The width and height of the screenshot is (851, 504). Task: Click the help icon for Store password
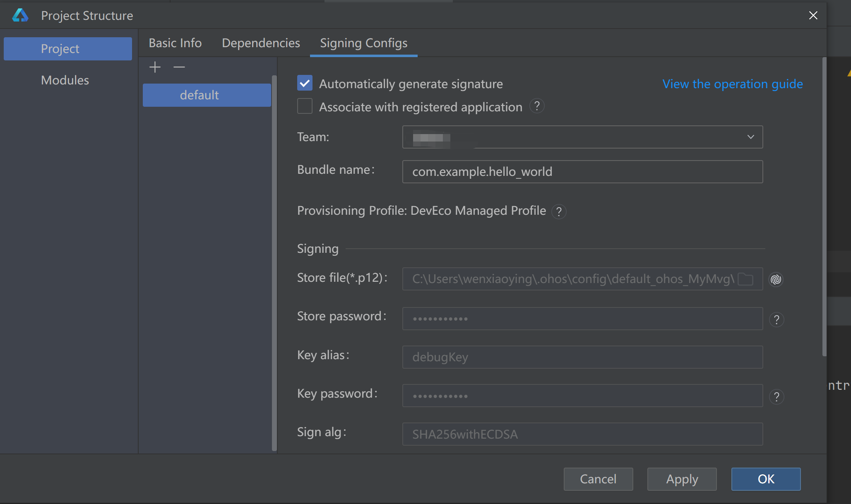(x=776, y=319)
